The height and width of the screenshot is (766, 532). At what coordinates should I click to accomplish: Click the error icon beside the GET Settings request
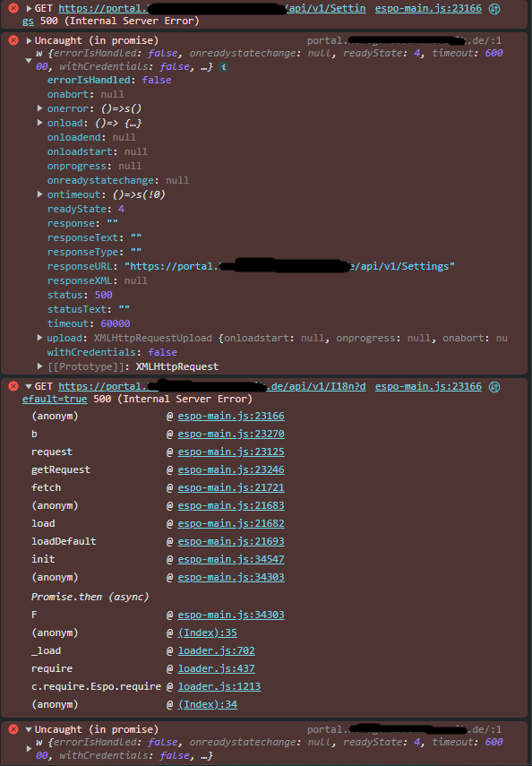[13, 8]
